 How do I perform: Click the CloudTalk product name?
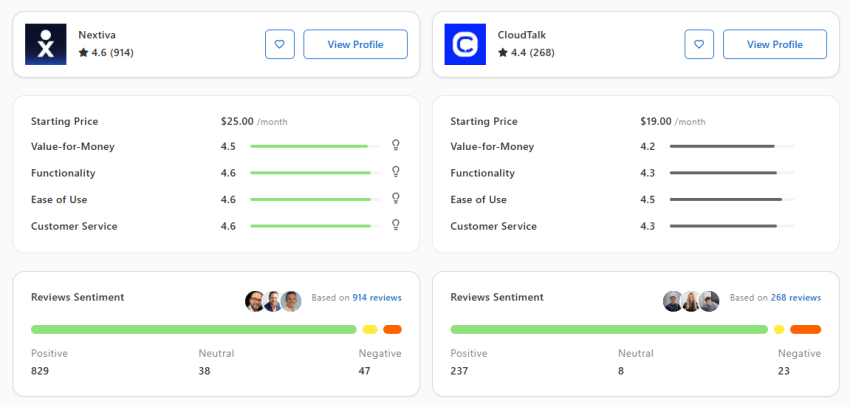[x=521, y=35]
